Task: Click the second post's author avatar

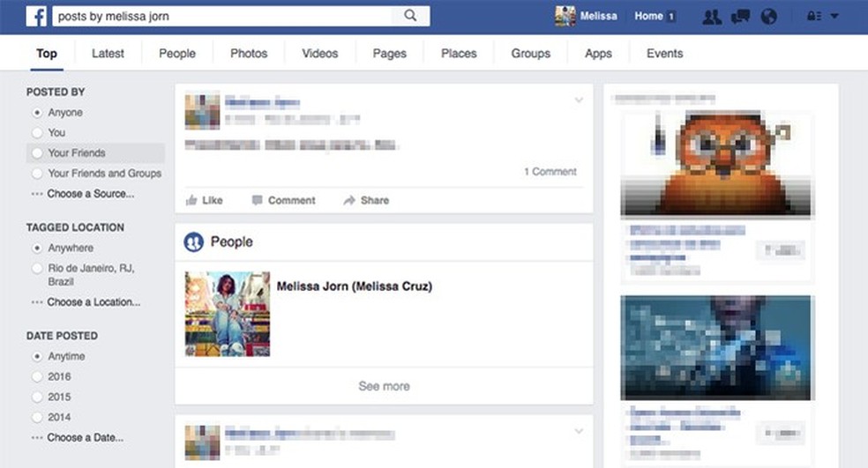Action: pos(202,442)
